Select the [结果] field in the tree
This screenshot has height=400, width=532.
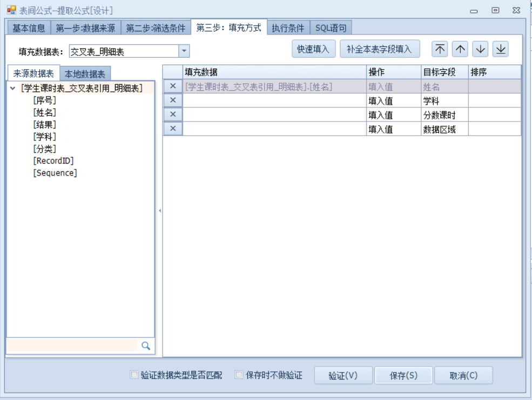click(x=44, y=124)
